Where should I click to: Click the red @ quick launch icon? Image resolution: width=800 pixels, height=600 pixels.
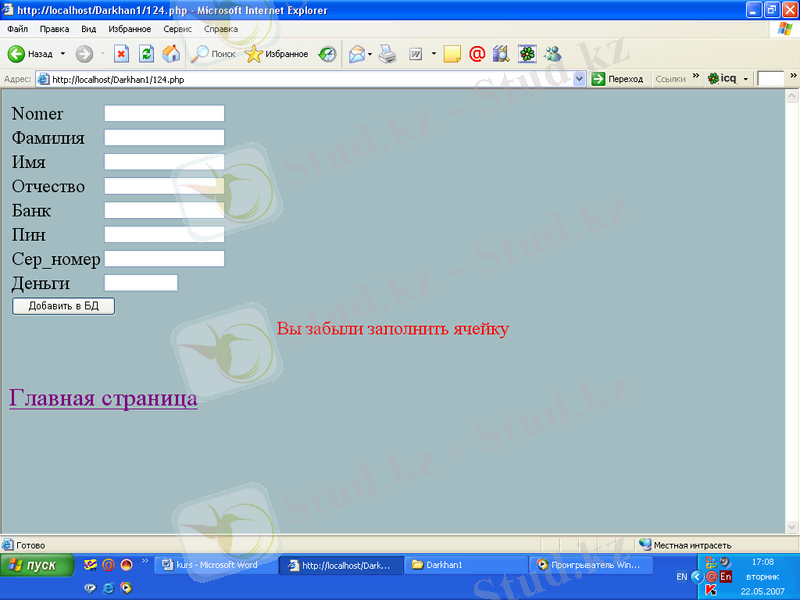click(108, 564)
